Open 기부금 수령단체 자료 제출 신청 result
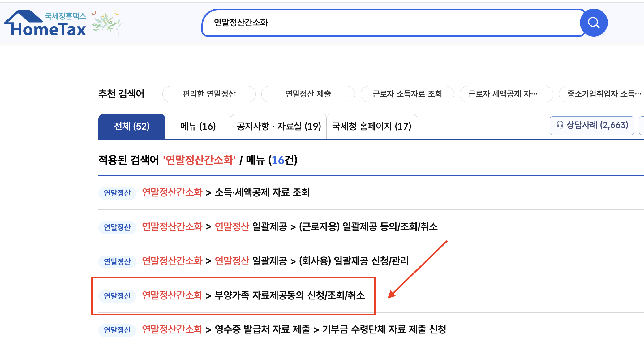 (384, 329)
